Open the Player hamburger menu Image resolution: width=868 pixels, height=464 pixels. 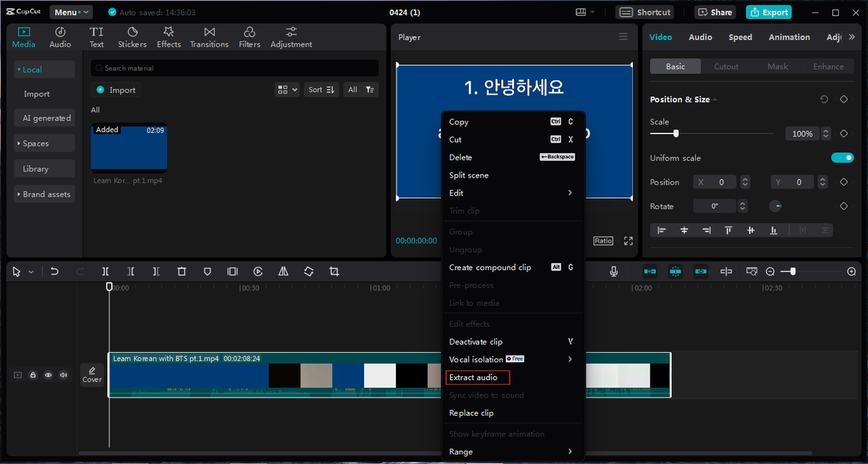(623, 37)
